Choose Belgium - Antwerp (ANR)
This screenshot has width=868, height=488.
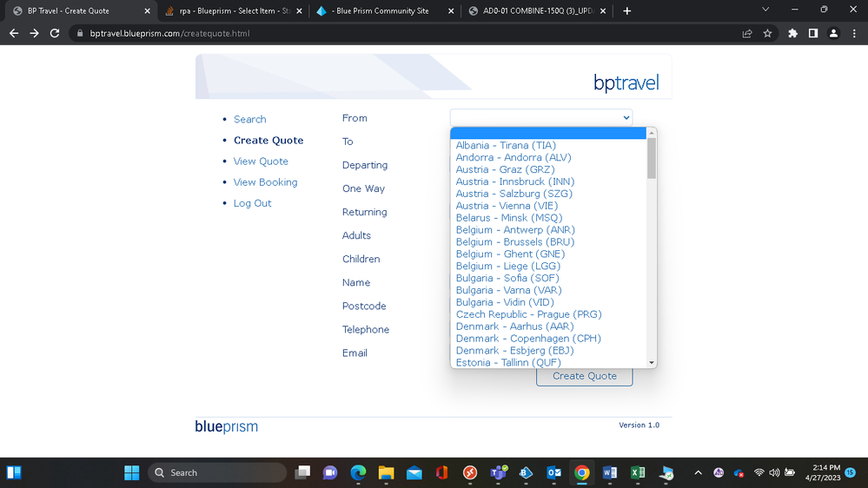(x=548, y=229)
